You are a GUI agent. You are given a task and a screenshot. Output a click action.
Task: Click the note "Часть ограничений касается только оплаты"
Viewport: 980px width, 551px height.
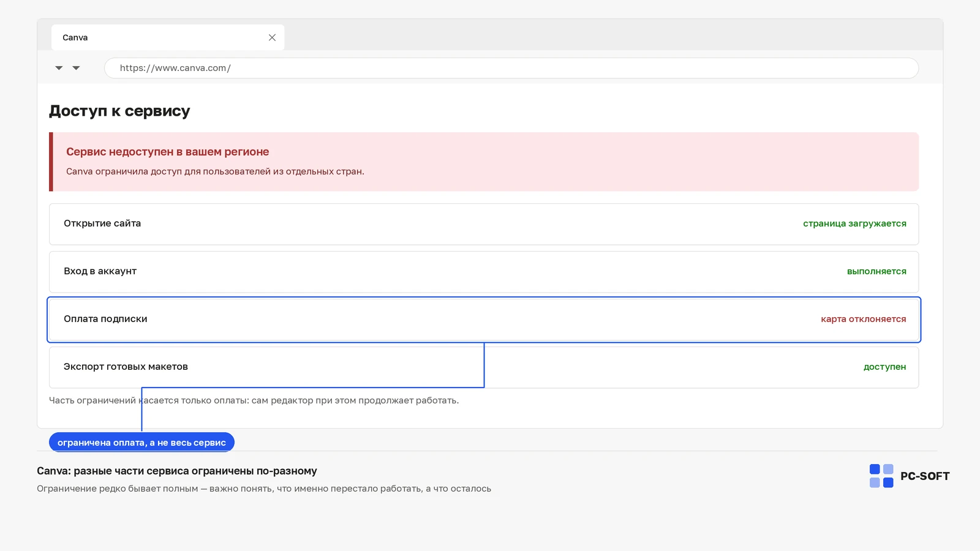point(149,400)
